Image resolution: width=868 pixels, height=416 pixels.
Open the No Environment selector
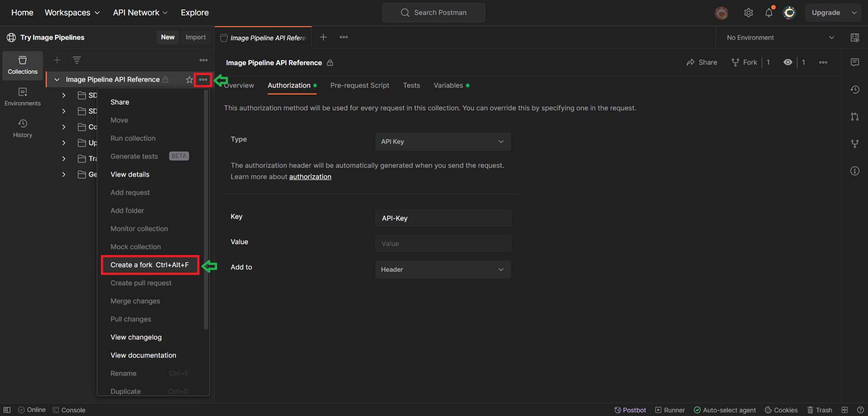(780, 38)
